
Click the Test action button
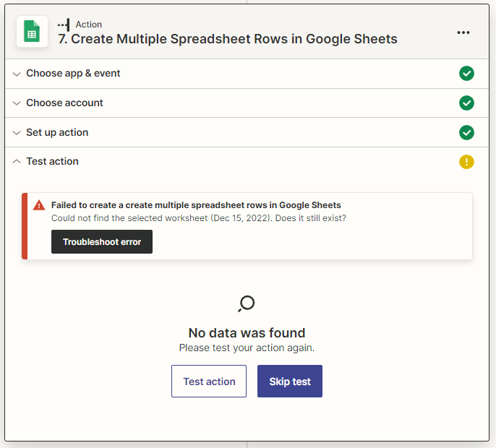pos(209,382)
